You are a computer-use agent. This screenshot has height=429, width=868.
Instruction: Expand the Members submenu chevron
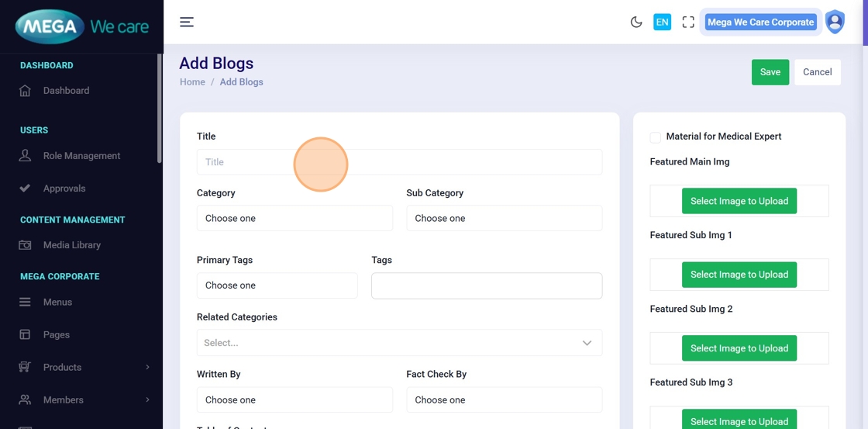tap(147, 400)
